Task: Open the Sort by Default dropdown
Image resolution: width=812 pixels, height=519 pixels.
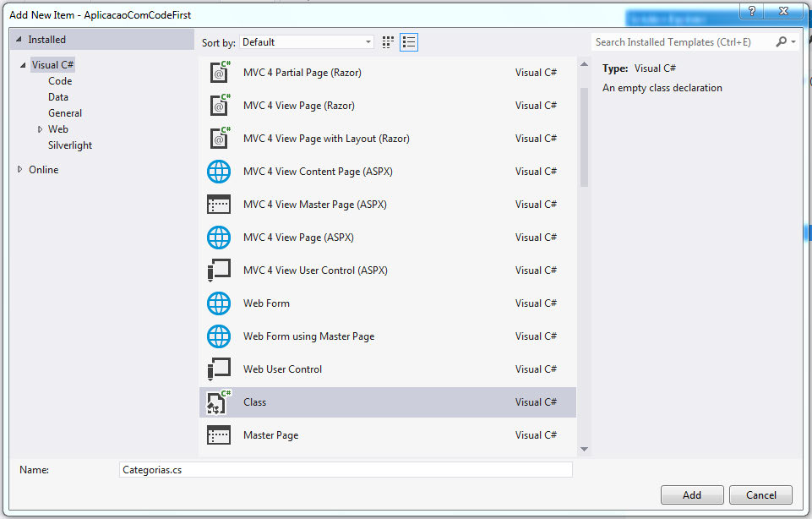Action: point(307,42)
